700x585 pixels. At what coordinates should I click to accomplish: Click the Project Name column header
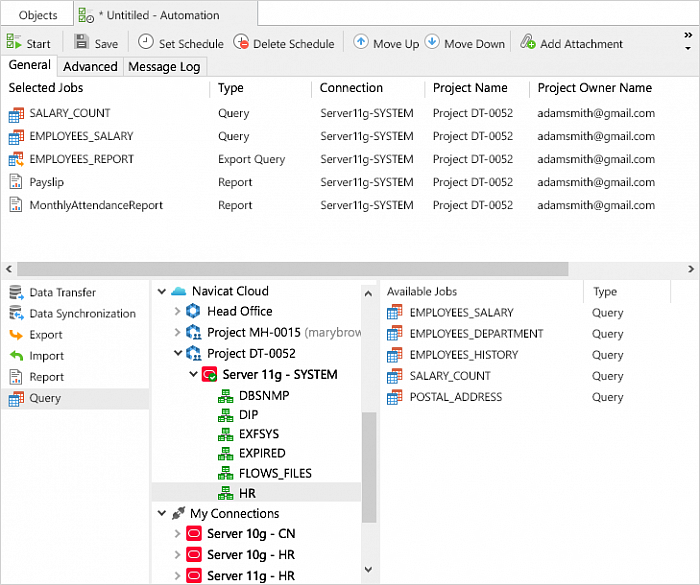point(477,88)
